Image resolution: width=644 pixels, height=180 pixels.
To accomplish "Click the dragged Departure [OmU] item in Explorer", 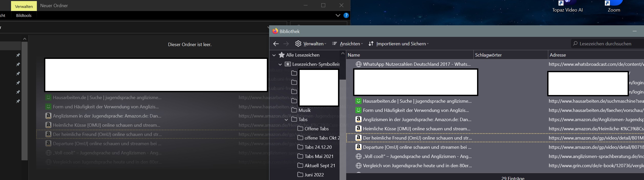I will click(103, 144).
